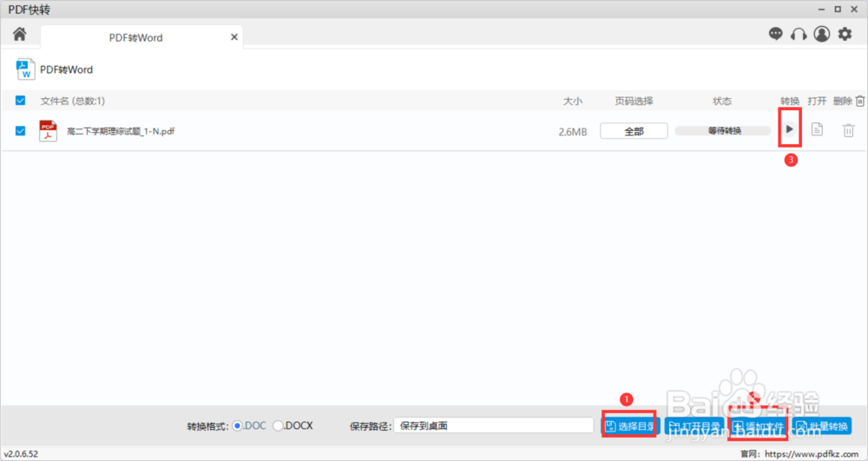The width and height of the screenshot is (868, 461).
Task: Delete all files via header trash icon
Action: point(859,101)
